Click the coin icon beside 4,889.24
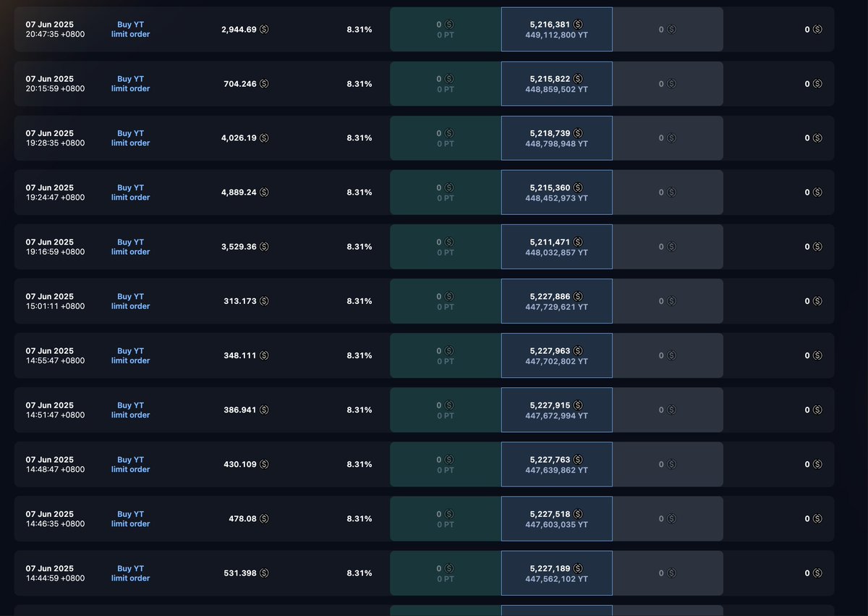Screen dimensions: 868x616 click(x=264, y=192)
